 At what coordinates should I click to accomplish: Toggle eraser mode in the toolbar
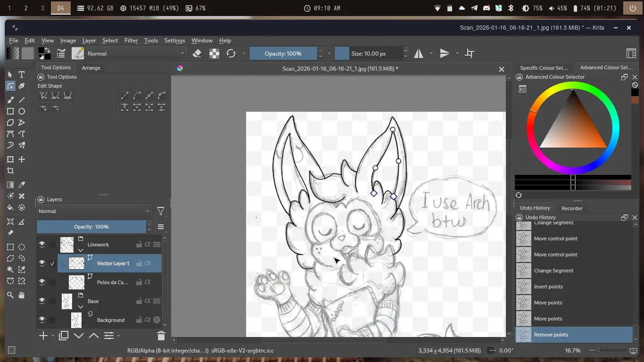tap(197, 54)
